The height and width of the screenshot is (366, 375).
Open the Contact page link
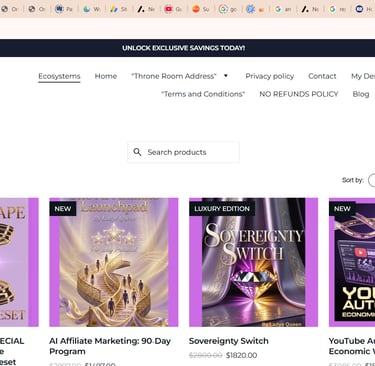(322, 76)
